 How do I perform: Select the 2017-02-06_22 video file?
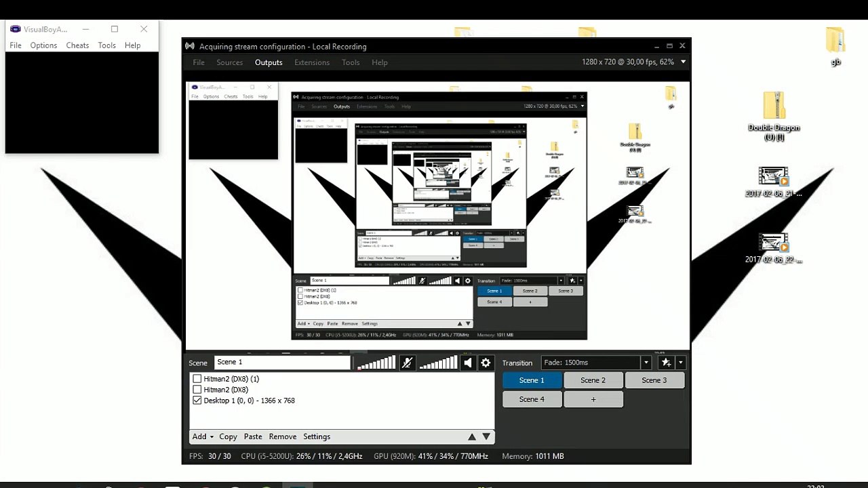[774, 249]
